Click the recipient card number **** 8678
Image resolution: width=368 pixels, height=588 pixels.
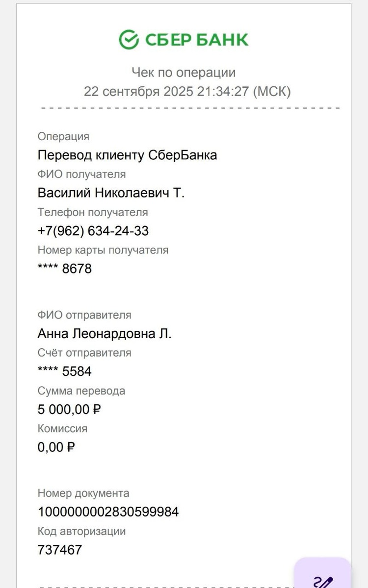point(64,269)
